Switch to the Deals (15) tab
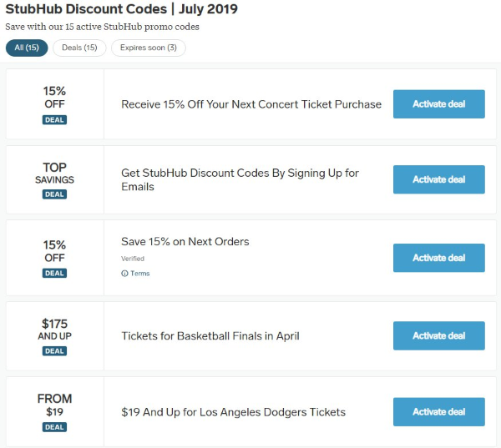The width and height of the screenshot is (501, 448). [79, 48]
